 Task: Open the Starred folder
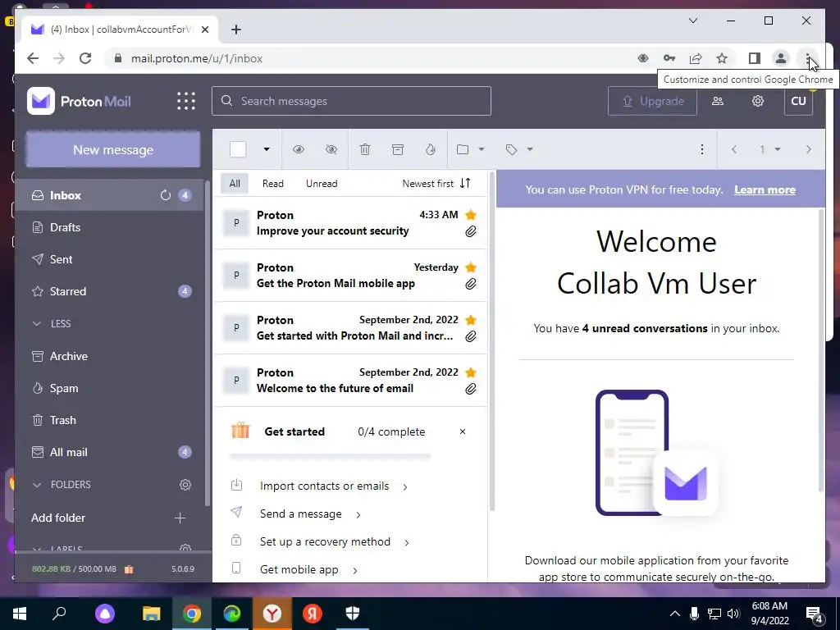coord(110,291)
